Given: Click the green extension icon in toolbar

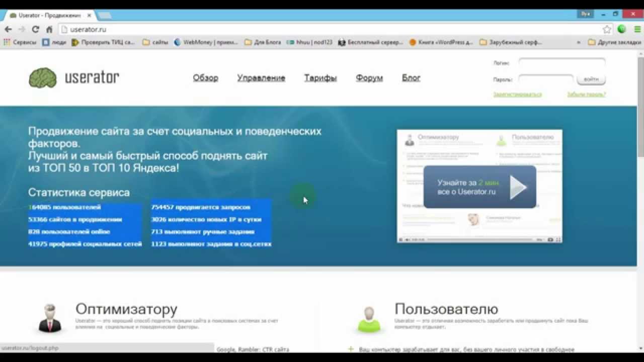Looking at the screenshot, I should tap(622, 29).
